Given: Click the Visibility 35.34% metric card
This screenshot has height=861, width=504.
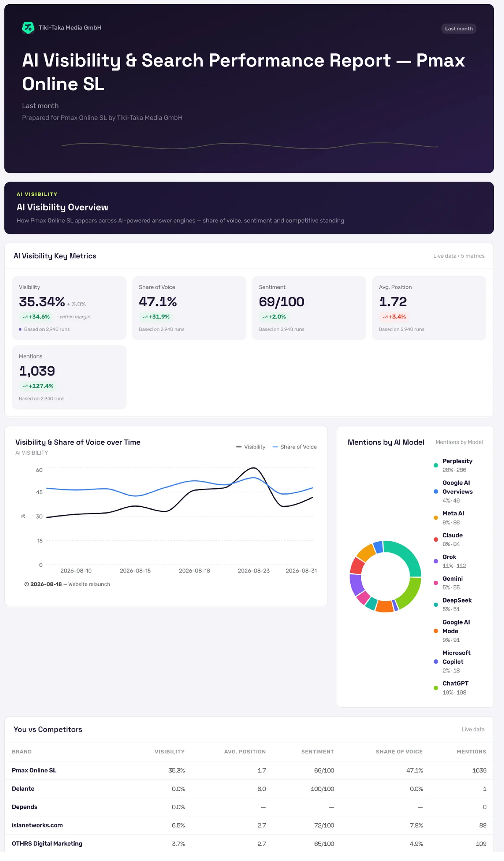Looking at the screenshot, I should (x=69, y=308).
